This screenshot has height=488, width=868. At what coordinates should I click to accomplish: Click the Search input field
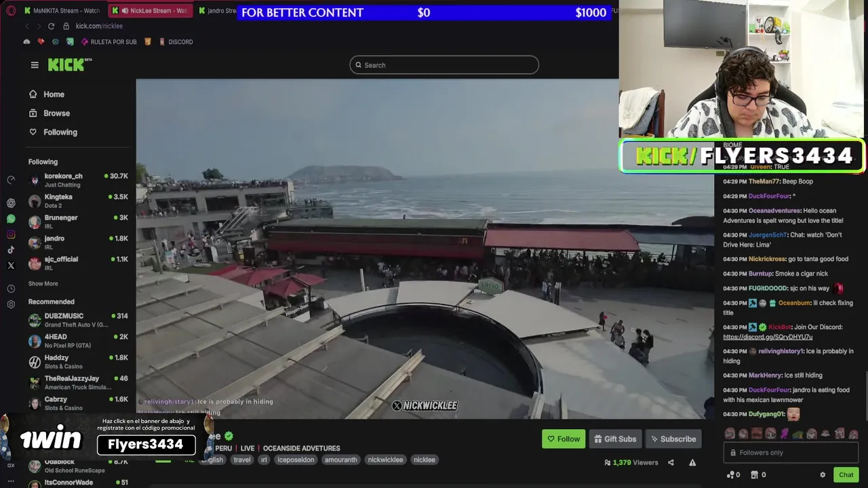[x=444, y=65]
